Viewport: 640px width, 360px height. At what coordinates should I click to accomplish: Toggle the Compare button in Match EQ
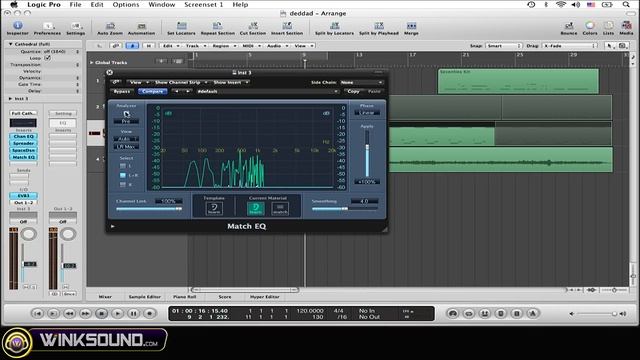coord(153,91)
